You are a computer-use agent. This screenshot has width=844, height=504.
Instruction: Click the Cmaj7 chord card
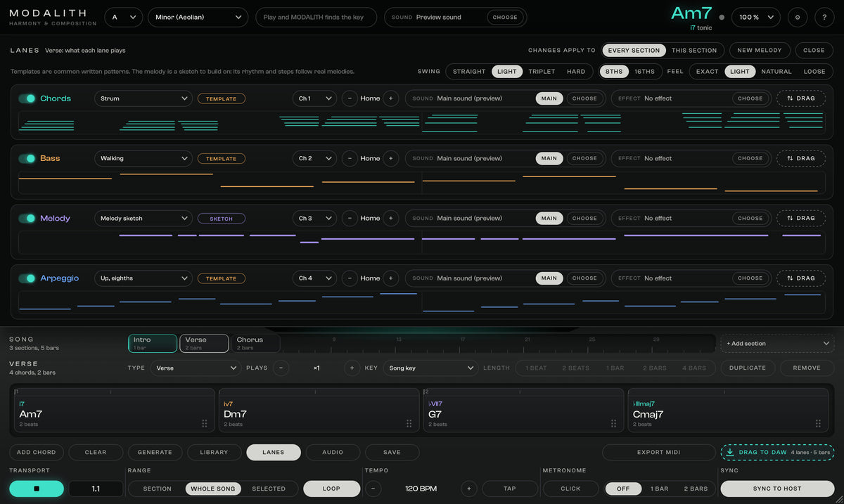[728, 410]
